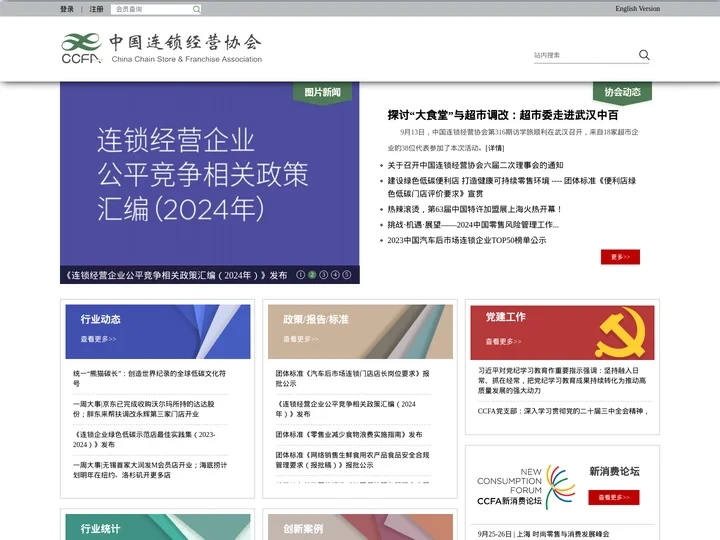Click 查看更多>> in 党建工作

tap(504, 341)
